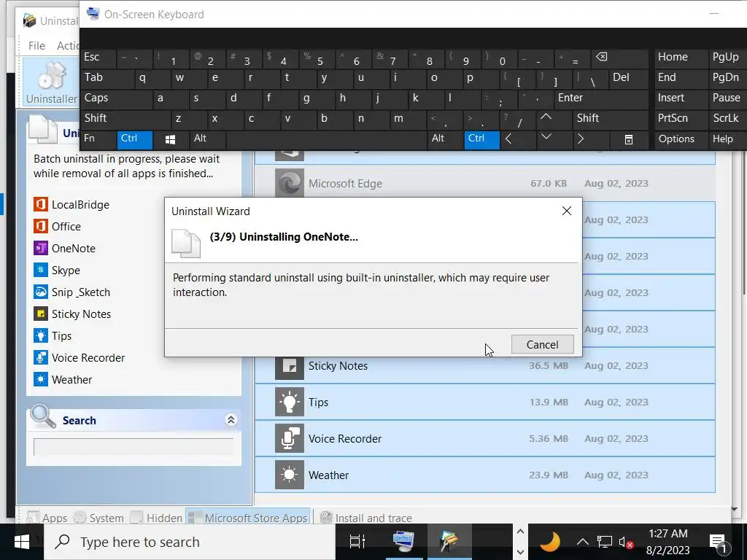Toggle the left Ctrl key on the keyboard

point(135,139)
